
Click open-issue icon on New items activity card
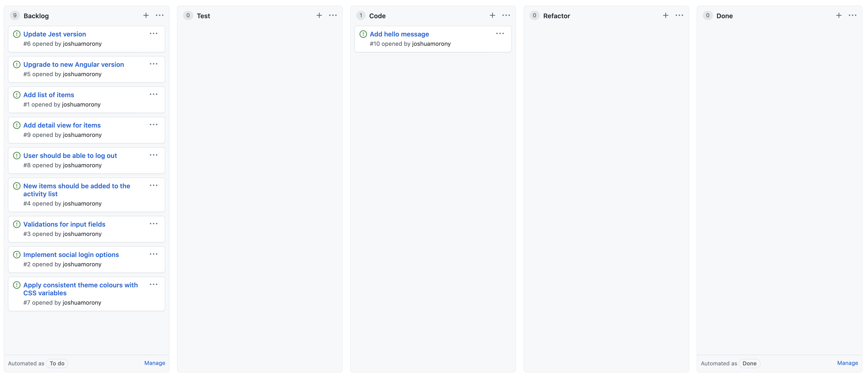[x=17, y=186]
